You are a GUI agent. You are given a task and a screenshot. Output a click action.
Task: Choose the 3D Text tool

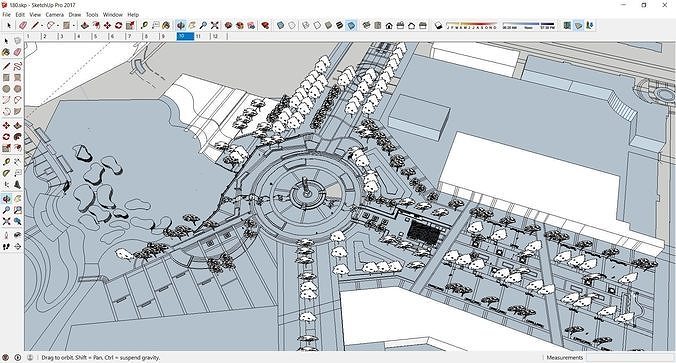[x=17, y=185]
